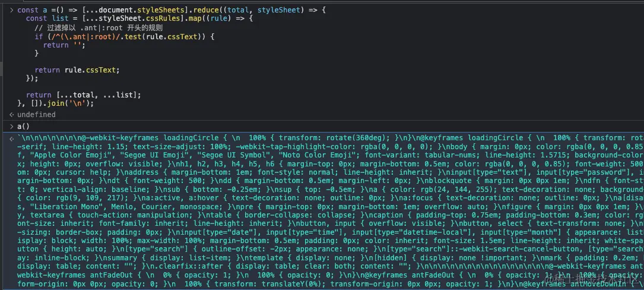Click the "}, []).join('\n');" line
644x290 pixels.
55,103
